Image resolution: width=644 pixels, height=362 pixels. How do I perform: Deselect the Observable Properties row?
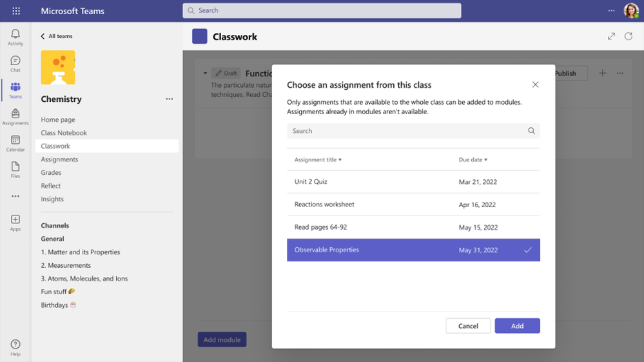coord(413,250)
